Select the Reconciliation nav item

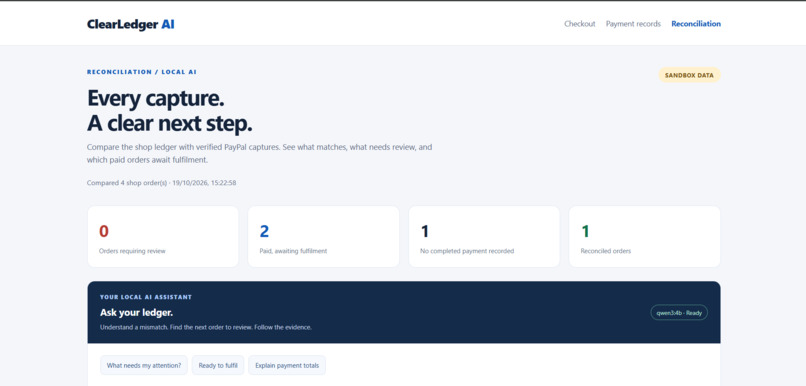point(696,24)
